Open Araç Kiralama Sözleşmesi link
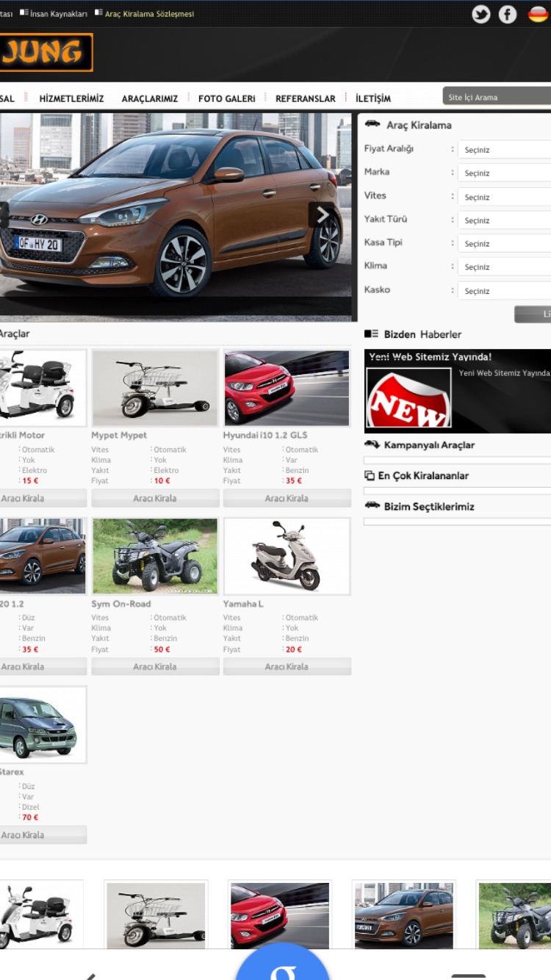 pos(149,14)
